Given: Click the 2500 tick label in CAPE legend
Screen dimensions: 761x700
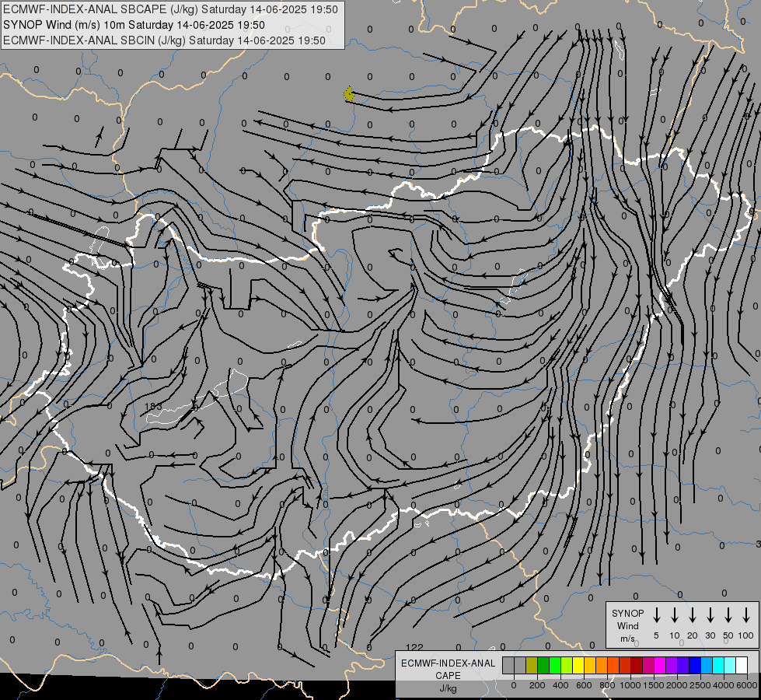Looking at the screenshot, I should [700, 685].
